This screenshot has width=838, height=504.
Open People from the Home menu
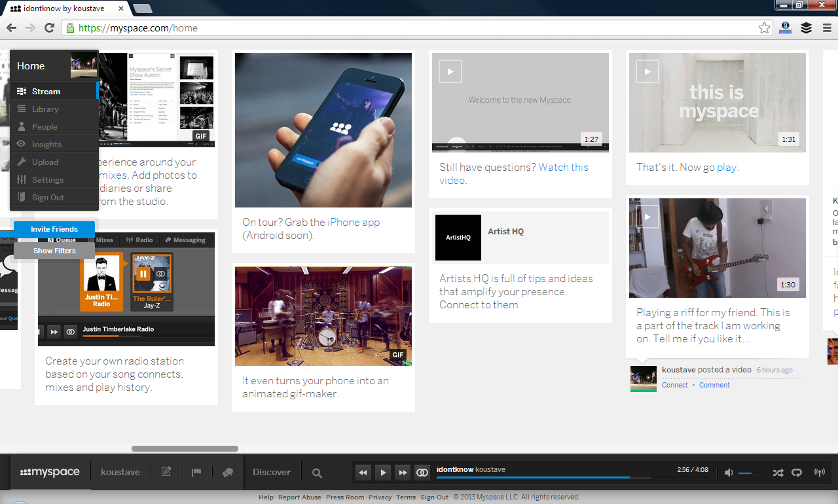54,126
